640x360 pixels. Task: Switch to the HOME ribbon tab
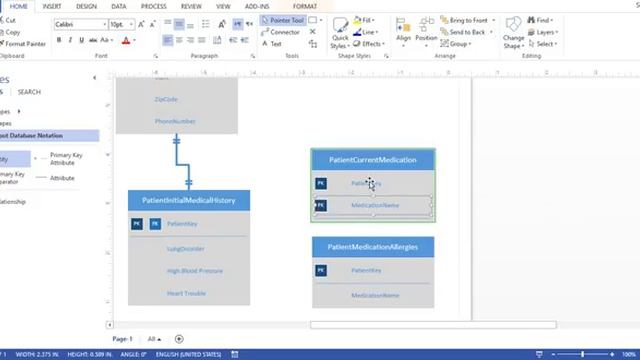pyautogui.click(x=18, y=6)
